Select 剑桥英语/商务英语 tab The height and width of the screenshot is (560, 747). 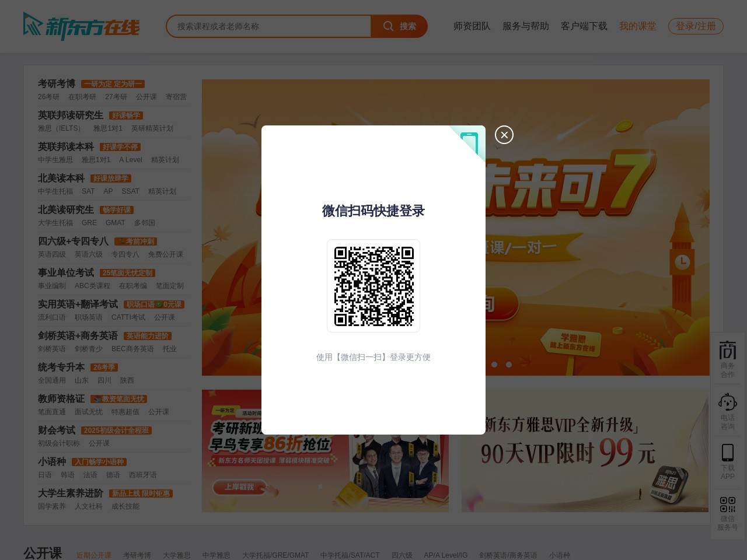[508, 555]
